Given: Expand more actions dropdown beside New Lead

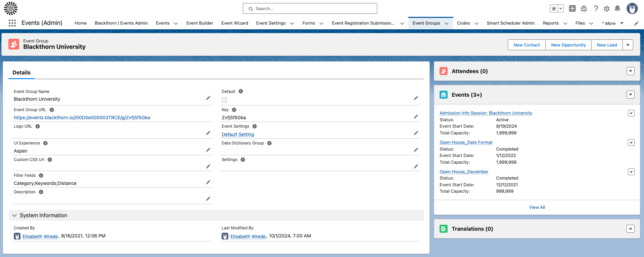Looking at the screenshot, I should click(x=628, y=45).
